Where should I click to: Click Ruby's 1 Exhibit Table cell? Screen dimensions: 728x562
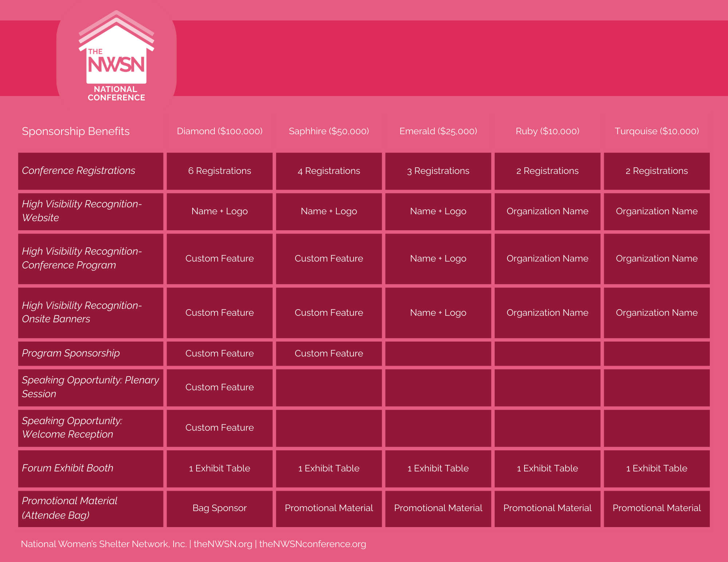coord(547,469)
